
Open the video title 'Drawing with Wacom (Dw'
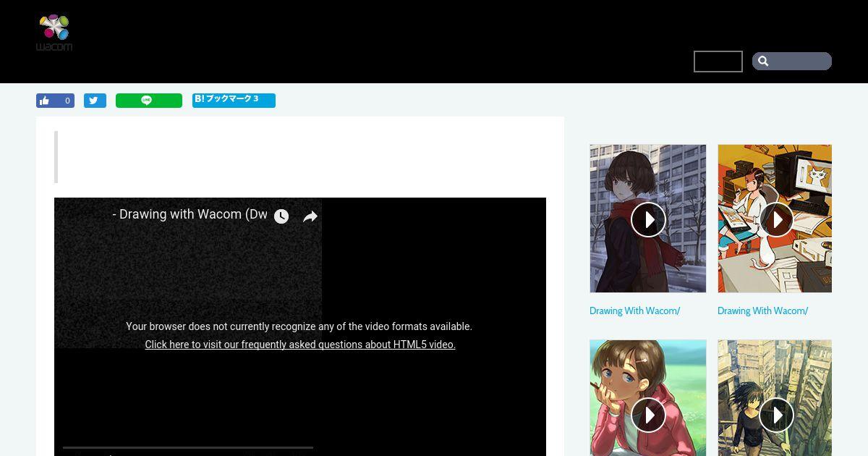coord(190,214)
